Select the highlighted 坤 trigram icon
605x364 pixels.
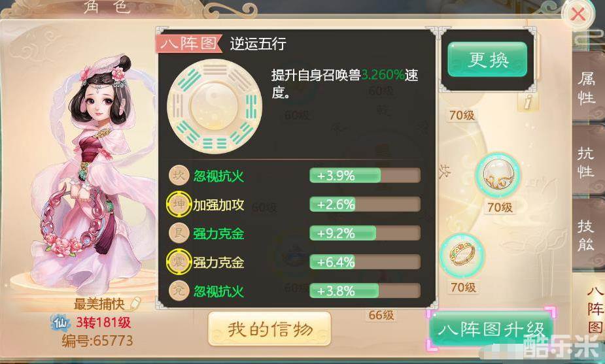[x=179, y=204]
